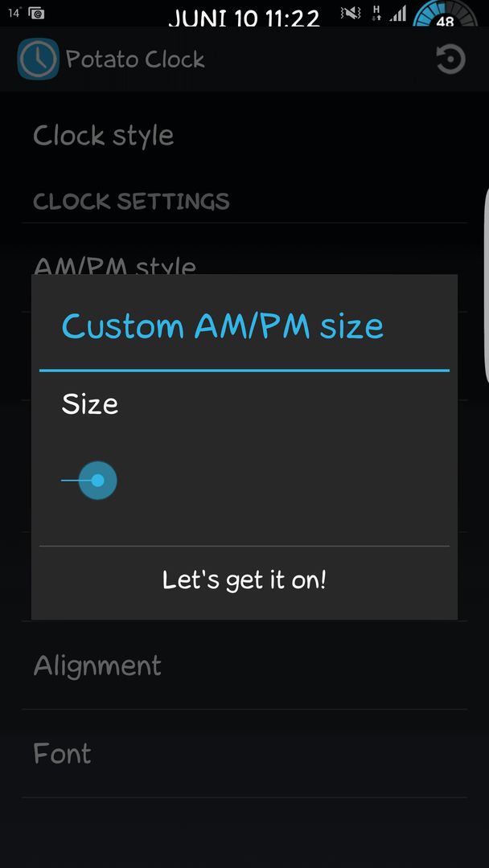Tap the 14° temperature indicator
Screen dimensions: 489x868
point(14,12)
